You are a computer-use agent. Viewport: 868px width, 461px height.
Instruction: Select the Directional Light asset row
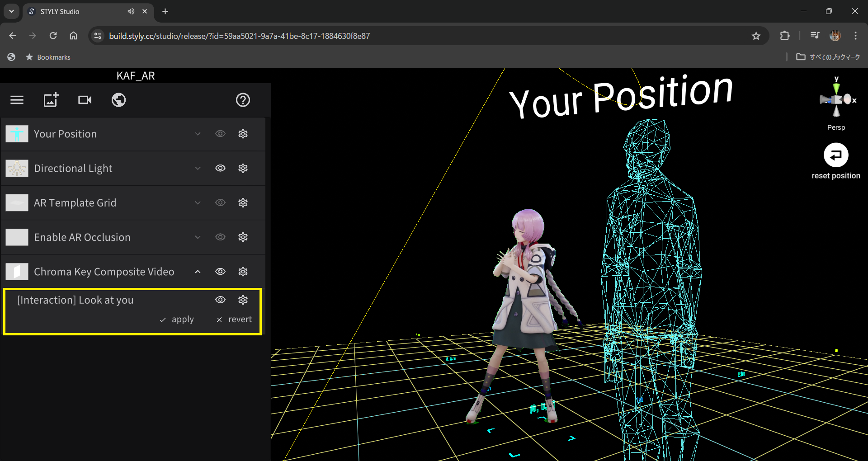click(x=133, y=168)
